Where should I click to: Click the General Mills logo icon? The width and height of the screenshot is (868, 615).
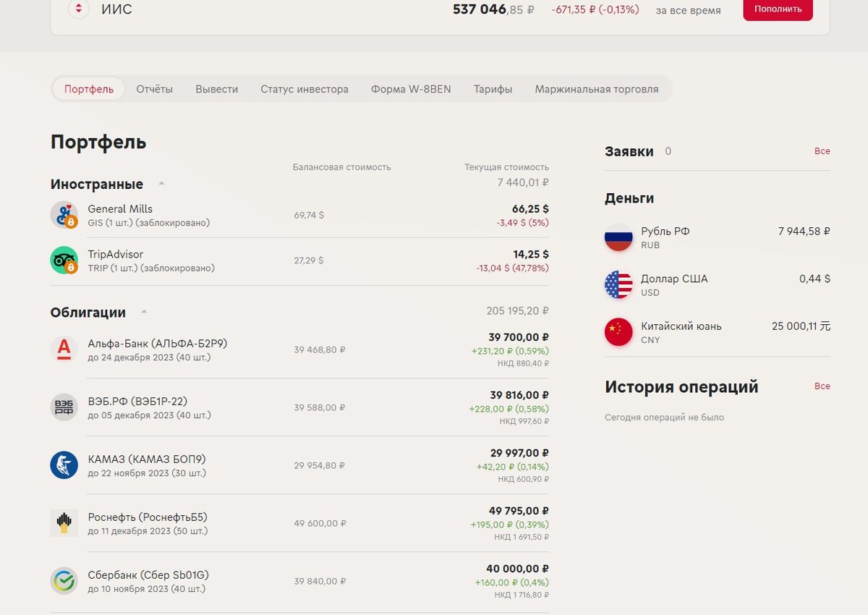(64, 215)
